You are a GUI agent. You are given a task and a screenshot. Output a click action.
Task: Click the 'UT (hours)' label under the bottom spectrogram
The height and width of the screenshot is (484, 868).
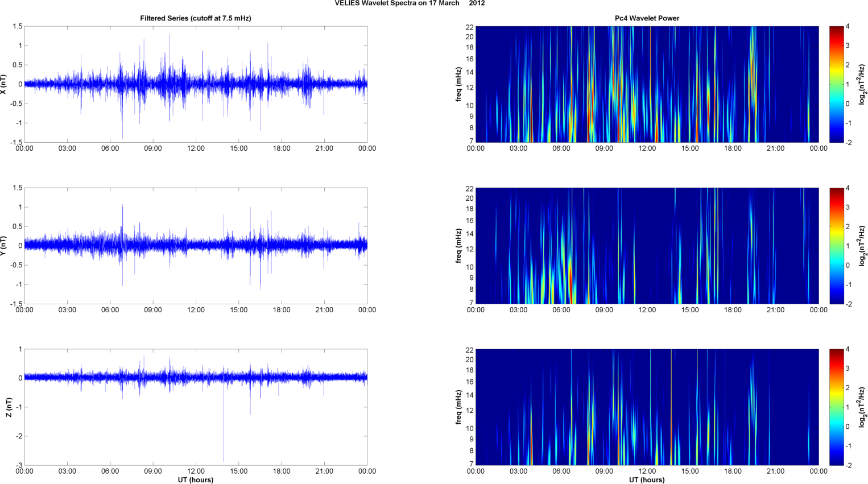[x=647, y=480]
